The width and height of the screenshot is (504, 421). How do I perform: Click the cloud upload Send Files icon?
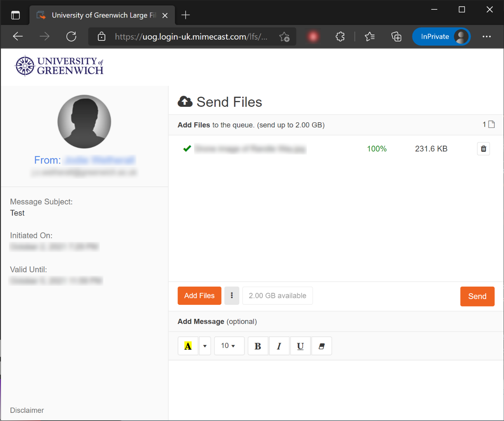pos(185,102)
